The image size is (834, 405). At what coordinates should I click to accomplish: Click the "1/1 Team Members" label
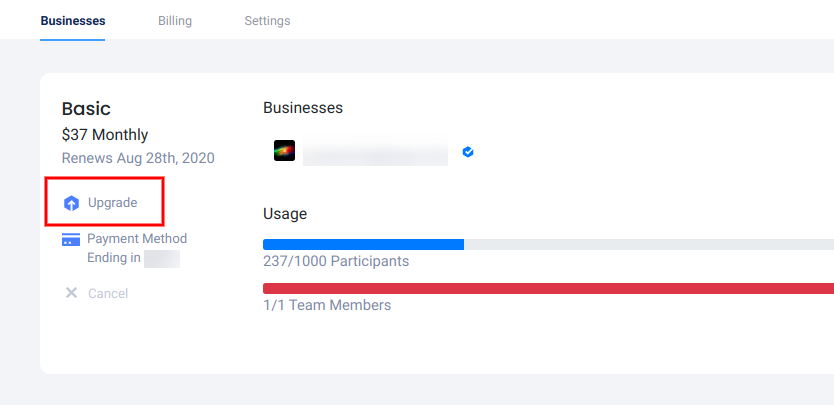(x=327, y=305)
